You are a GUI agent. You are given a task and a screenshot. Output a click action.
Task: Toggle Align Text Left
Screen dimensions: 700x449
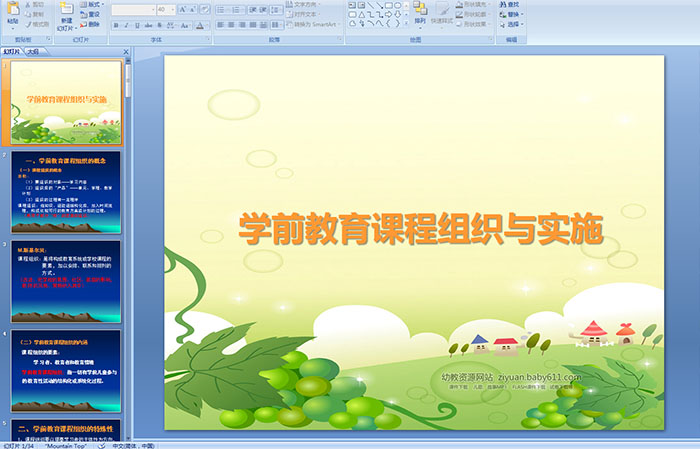point(221,25)
